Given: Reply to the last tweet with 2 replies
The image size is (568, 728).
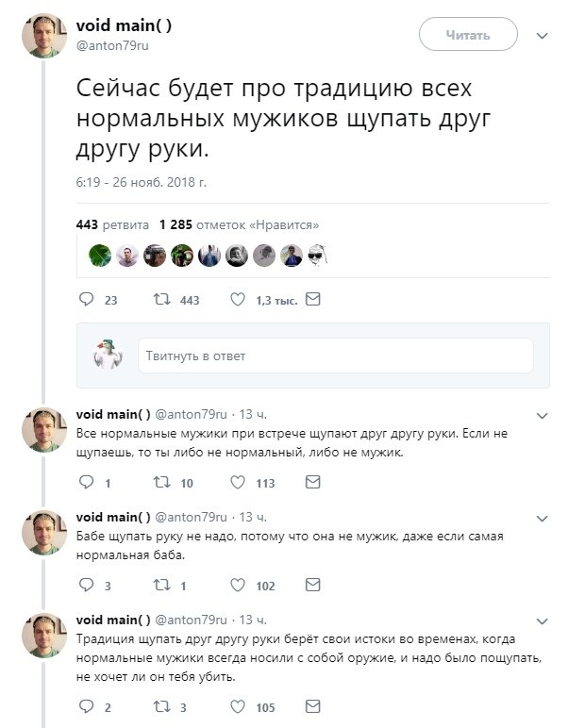Looking at the screenshot, I should 86,707.
